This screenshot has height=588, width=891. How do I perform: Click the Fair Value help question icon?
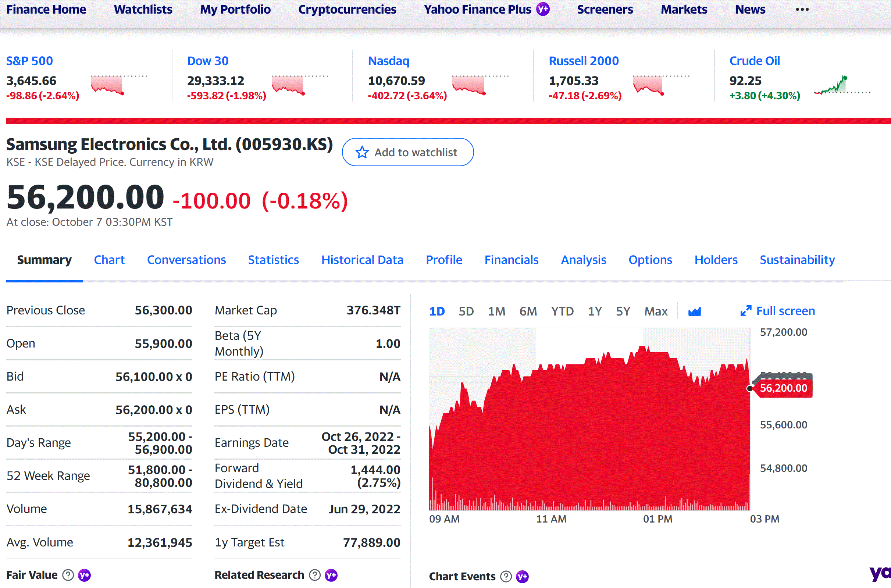click(68, 575)
